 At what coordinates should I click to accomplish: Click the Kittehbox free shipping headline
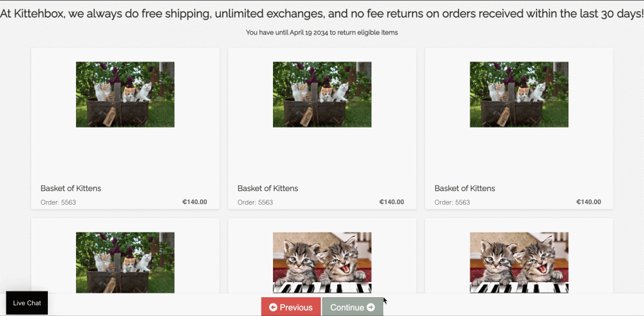[322, 14]
